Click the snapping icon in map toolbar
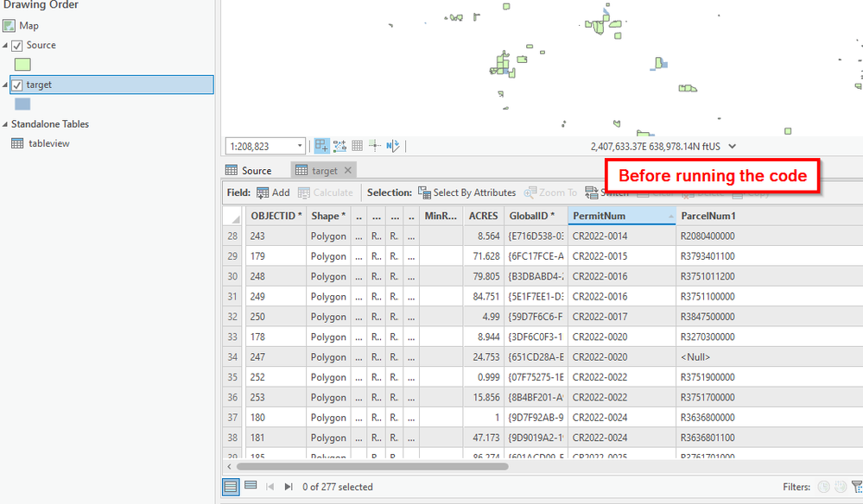863x504 pixels. pyautogui.click(x=339, y=146)
